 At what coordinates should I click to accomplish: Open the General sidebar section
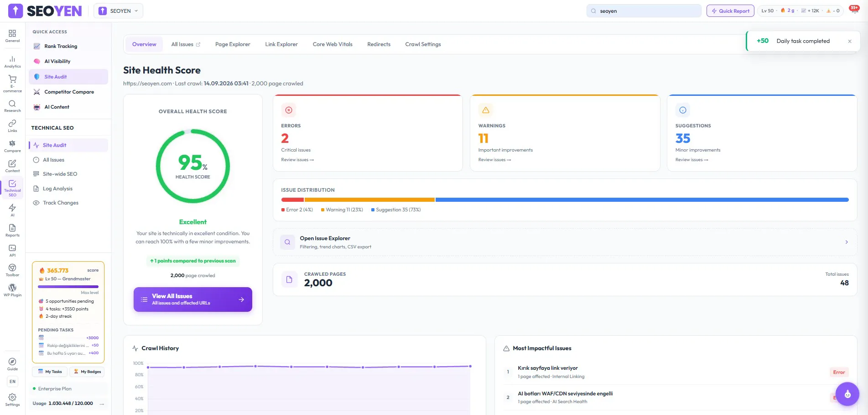click(12, 36)
